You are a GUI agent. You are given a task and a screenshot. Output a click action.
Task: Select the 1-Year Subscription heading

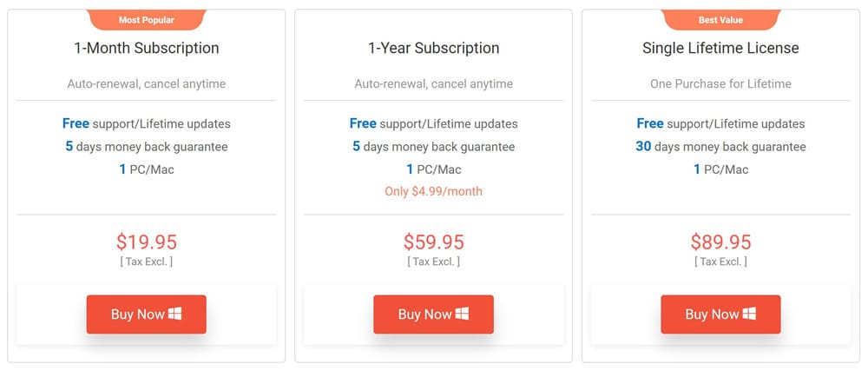[x=433, y=48]
